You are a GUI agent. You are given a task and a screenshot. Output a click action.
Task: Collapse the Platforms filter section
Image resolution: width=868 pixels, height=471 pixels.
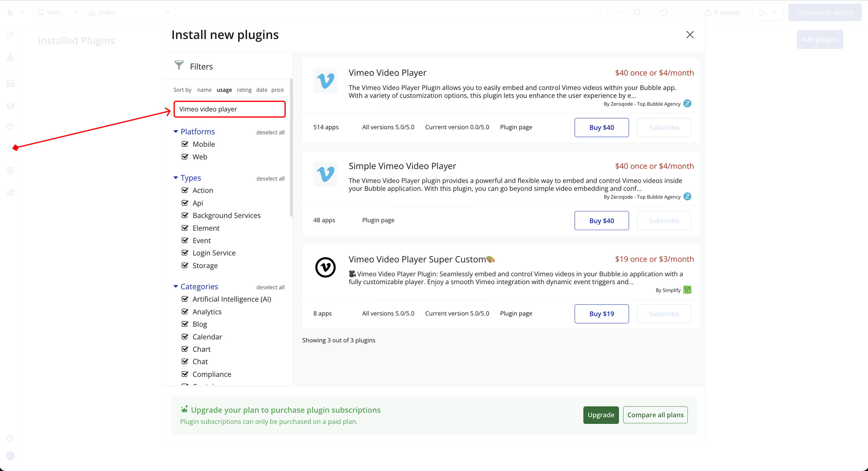(175, 131)
